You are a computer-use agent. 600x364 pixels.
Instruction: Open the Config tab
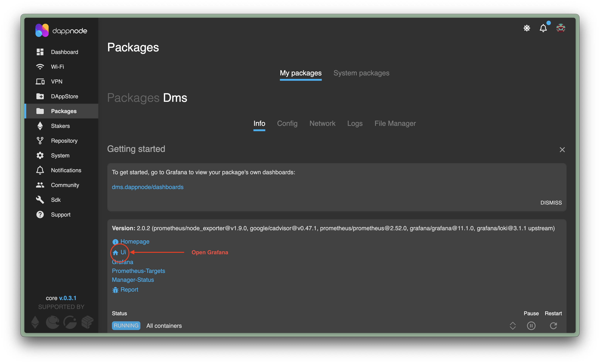pos(287,123)
